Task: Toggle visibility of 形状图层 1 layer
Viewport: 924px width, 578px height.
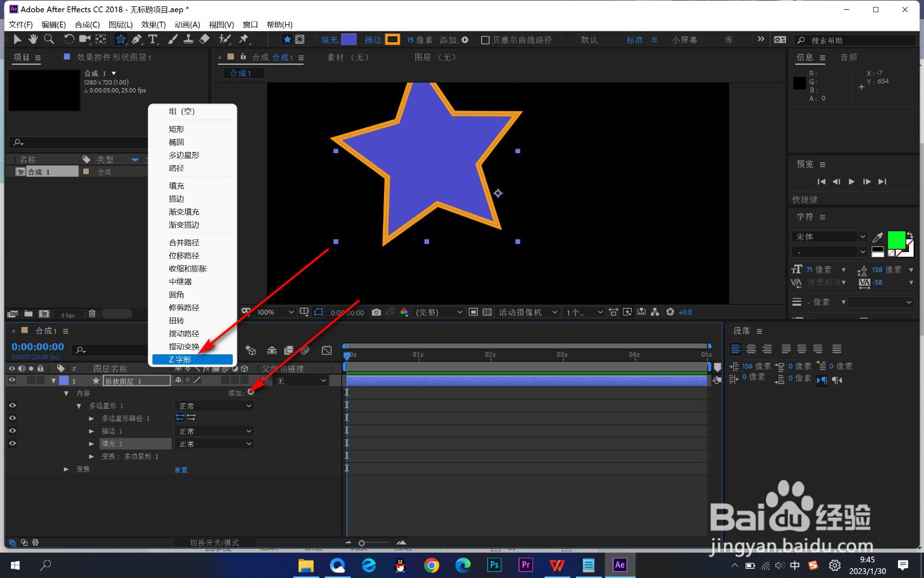Action: pos(12,380)
